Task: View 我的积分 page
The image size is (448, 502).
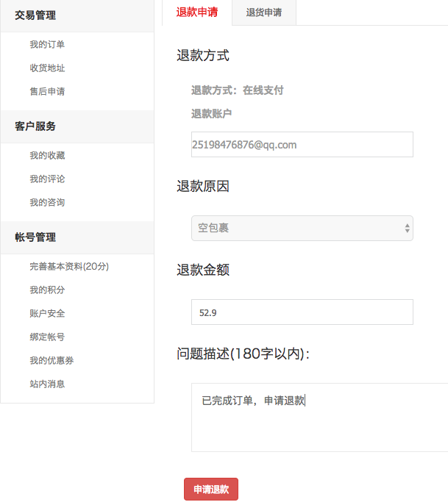Action: coord(47,290)
